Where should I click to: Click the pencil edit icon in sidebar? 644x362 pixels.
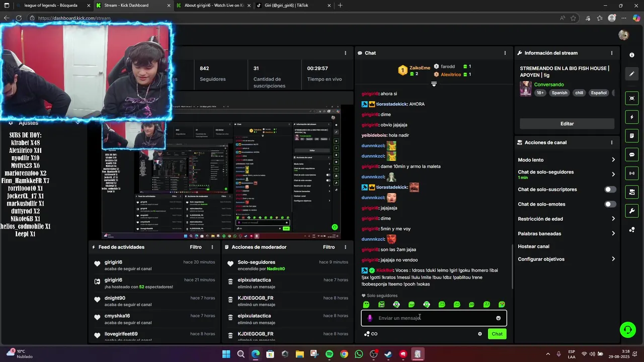coord(632,74)
